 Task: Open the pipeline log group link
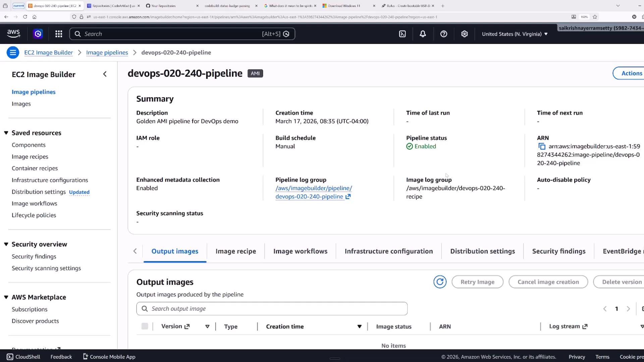point(313,192)
